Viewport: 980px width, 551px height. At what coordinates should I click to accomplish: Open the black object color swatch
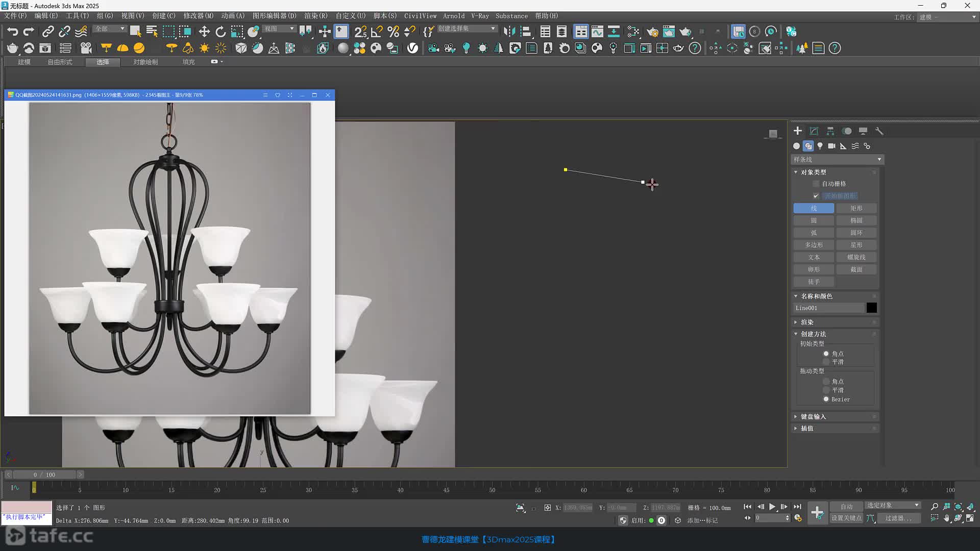click(871, 308)
